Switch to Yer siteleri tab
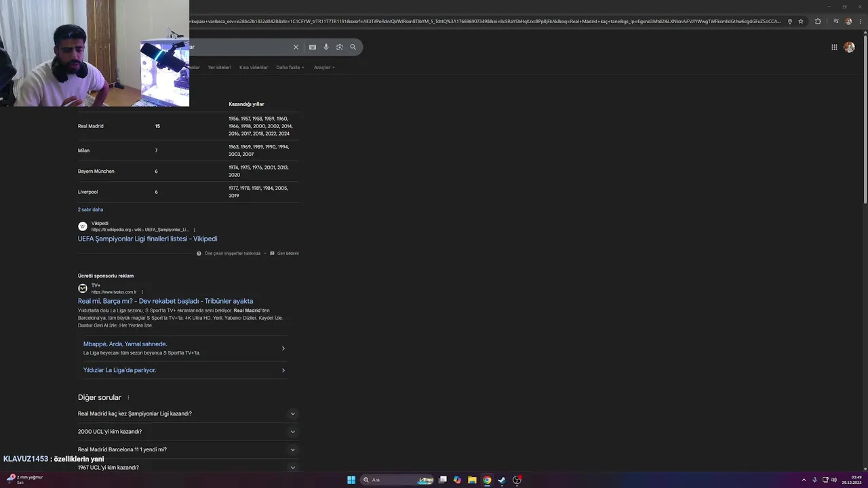Screen dimensions: 868x488 tap(219, 67)
